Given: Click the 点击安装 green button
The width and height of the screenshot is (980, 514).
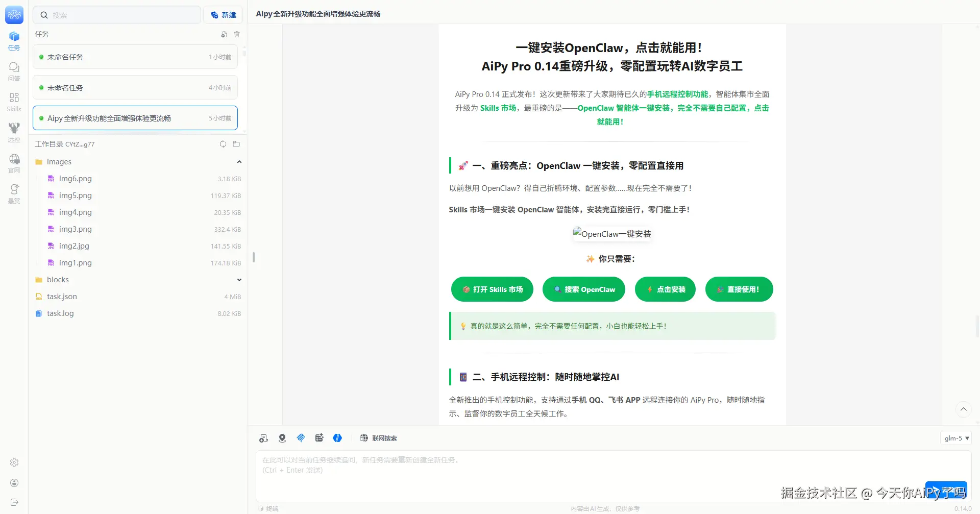Looking at the screenshot, I should pyautogui.click(x=665, y=289).
